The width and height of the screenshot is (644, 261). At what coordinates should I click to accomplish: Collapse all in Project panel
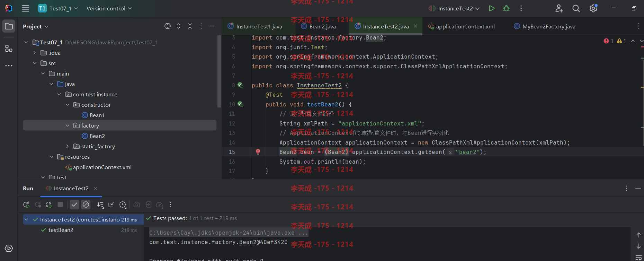coord(190,26)
